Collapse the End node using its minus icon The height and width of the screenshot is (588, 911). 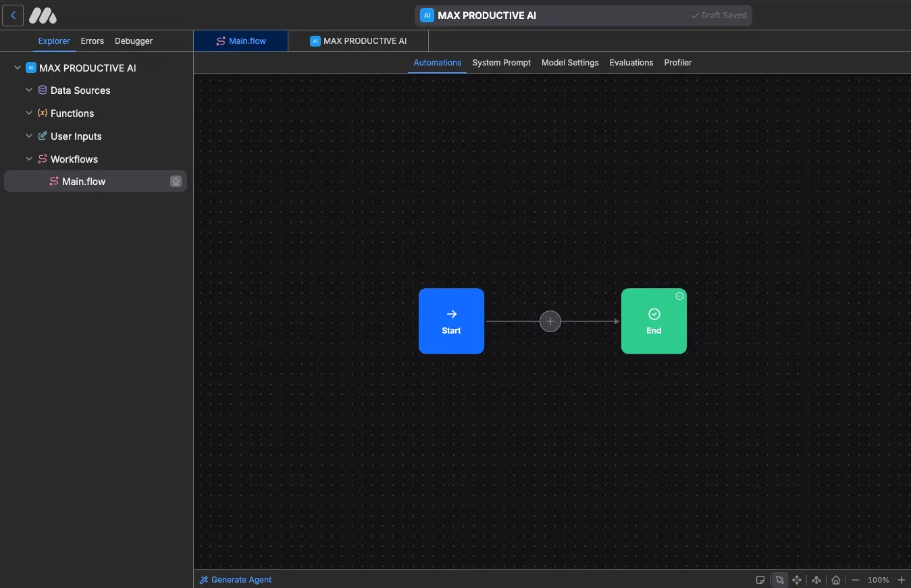(x=679, y=296)
